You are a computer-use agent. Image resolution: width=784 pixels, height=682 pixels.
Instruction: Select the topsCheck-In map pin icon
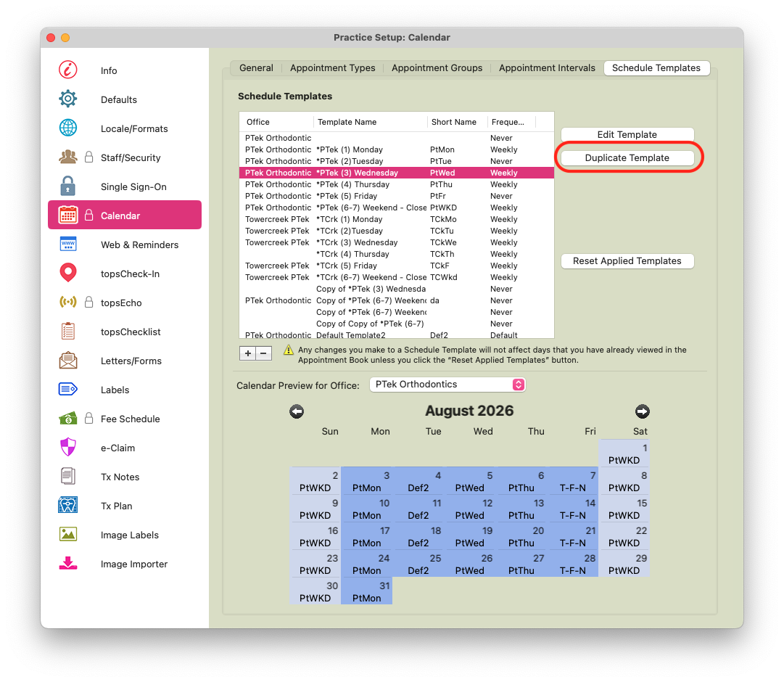pyautogui.click(x=68, y=274)
